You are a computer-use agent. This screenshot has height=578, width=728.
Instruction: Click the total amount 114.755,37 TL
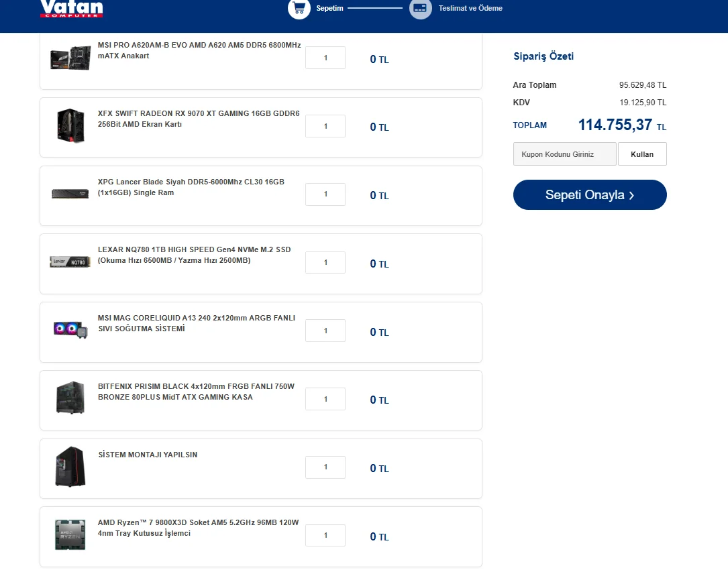[622, 125]
